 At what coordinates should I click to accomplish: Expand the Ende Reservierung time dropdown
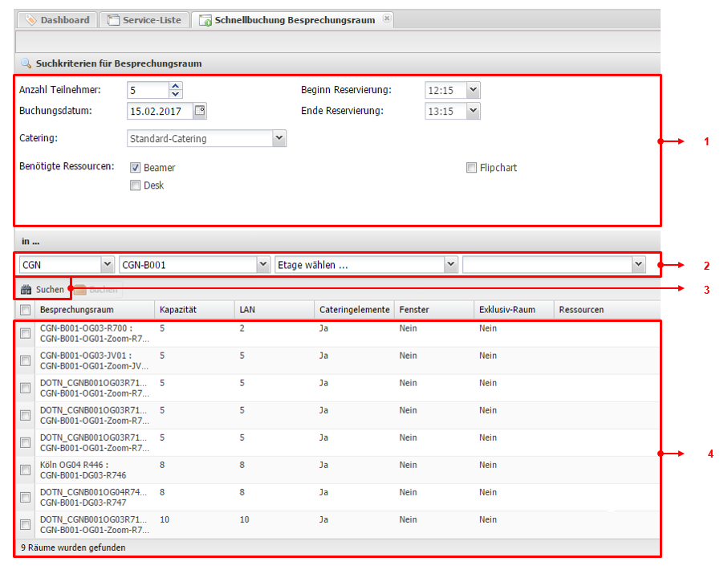point(473,111)
